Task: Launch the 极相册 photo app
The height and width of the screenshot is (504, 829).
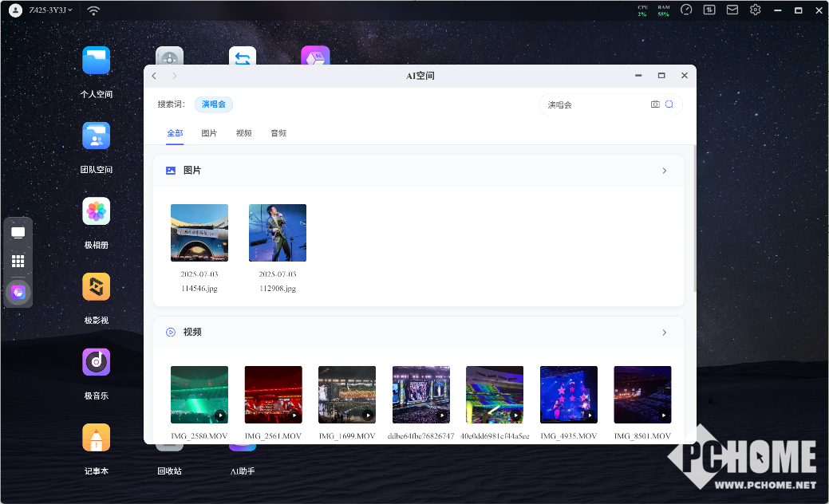Action: (96, 212)
